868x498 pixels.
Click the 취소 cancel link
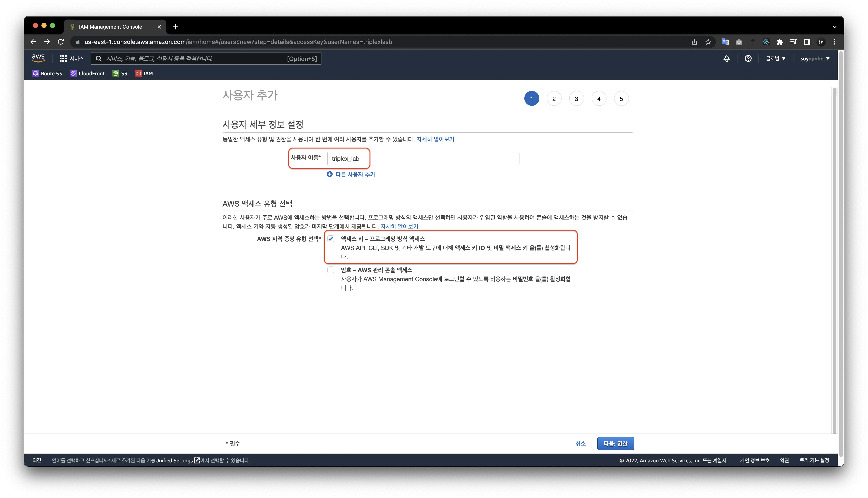[x=580, y=443]
